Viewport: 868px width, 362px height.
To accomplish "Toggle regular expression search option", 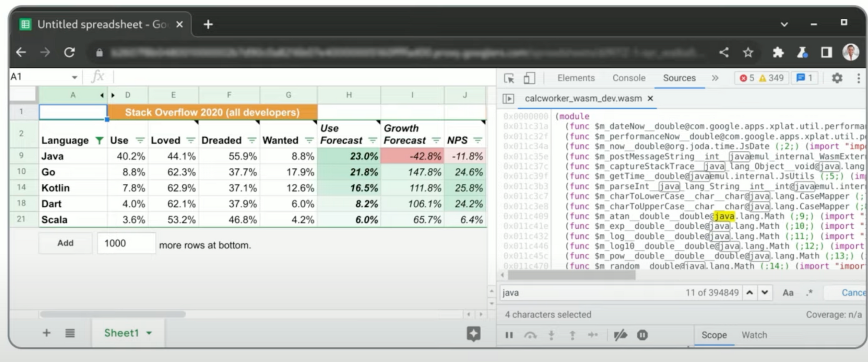I will click(809, 293).
